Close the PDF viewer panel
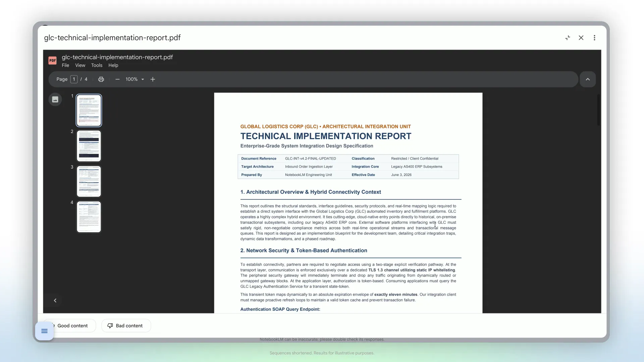The height and width of the screenshot is (362, 644). 581,38
